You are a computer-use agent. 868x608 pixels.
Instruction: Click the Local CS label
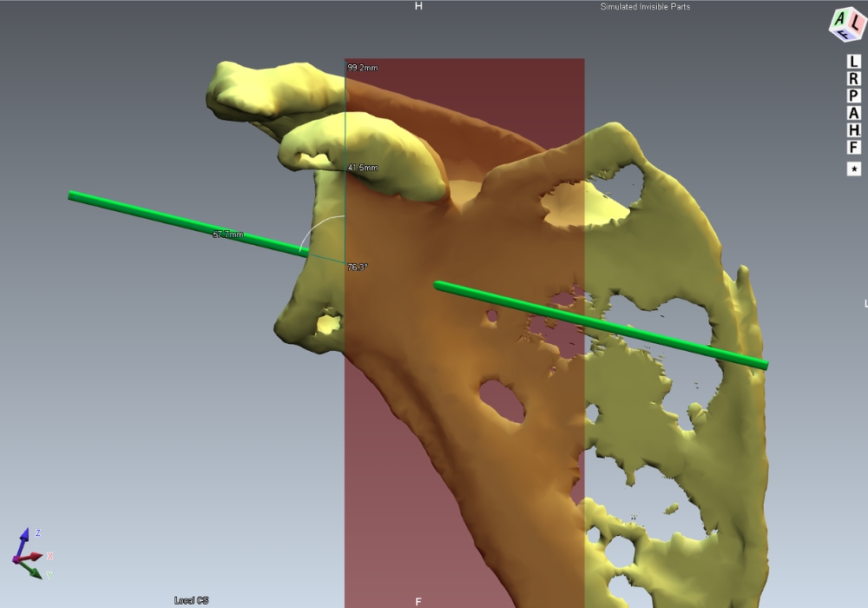click(191, 600)
